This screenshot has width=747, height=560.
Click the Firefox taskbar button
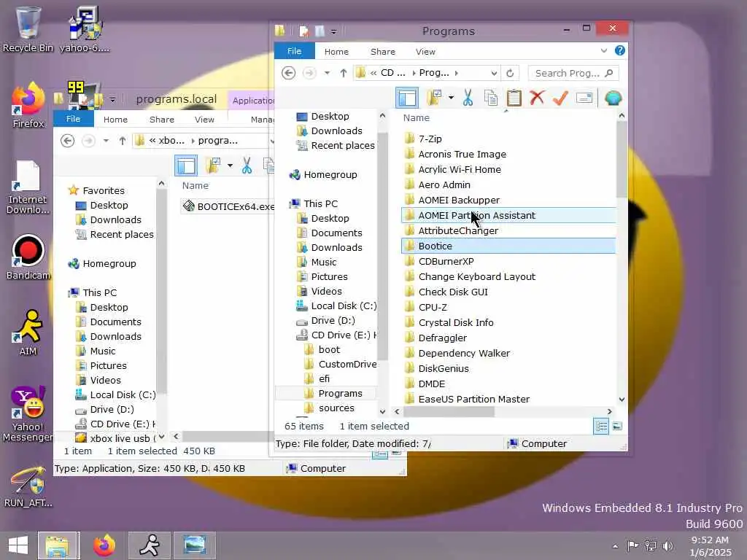point(104,545)
